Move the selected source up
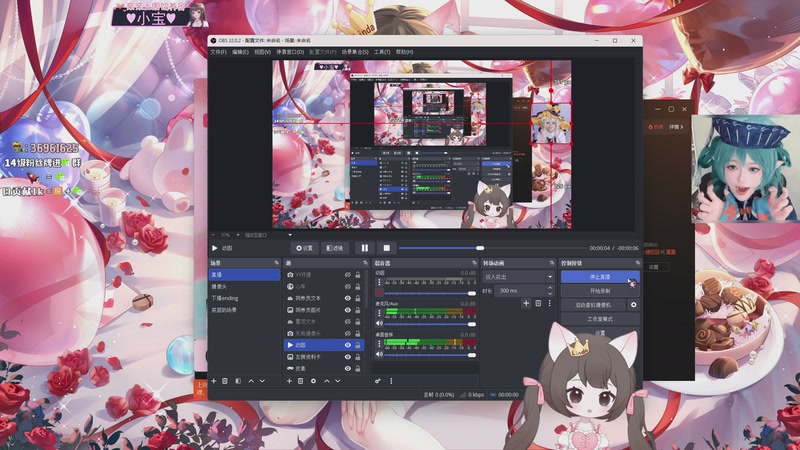The width and height of the screenshot is (800, 450). 327,381
